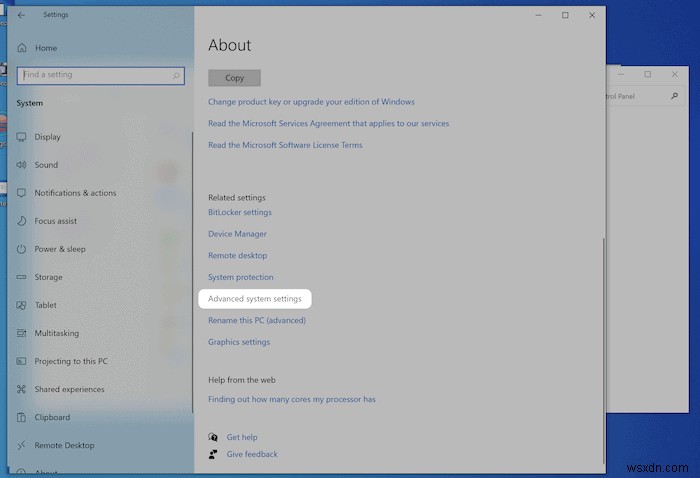Click the Projecting to this PC icon
Image resolution: width=700 pixels, height=478 pixels.
coord(21,361)
